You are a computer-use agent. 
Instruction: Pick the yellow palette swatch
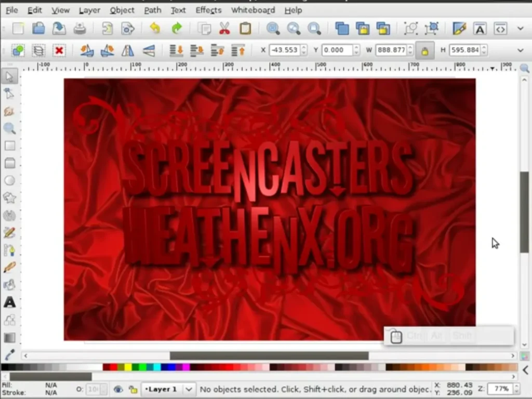[128, 367]
